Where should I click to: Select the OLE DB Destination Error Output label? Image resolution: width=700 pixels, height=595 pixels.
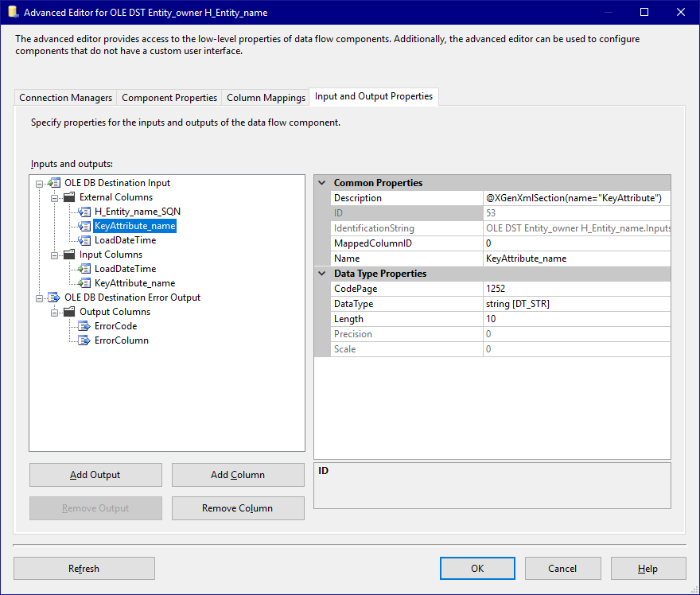[132, 297]
